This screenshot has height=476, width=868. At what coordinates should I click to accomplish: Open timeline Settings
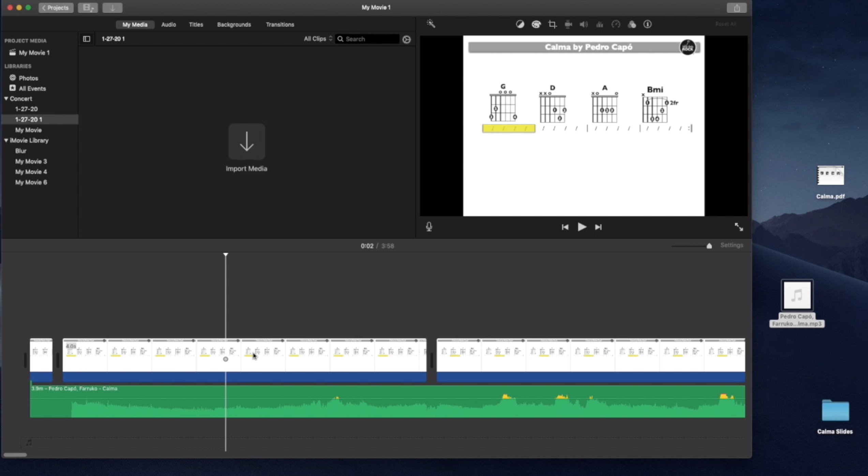pos(732,245)
